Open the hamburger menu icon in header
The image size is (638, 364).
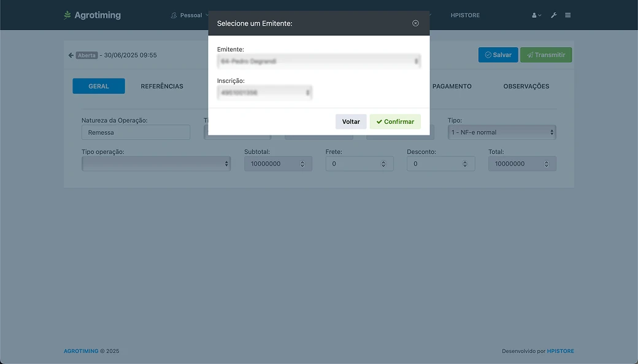pos(568,15)
